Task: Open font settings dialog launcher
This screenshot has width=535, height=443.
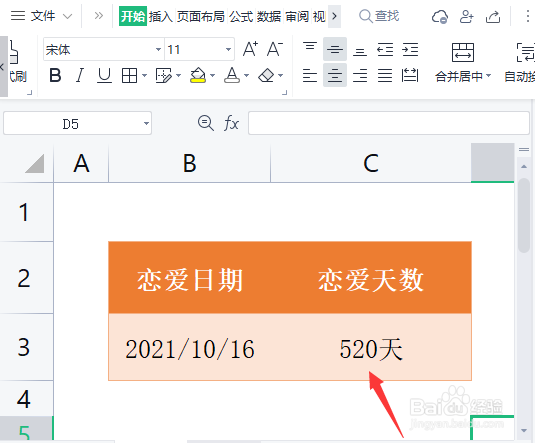Action: (285, 92)
